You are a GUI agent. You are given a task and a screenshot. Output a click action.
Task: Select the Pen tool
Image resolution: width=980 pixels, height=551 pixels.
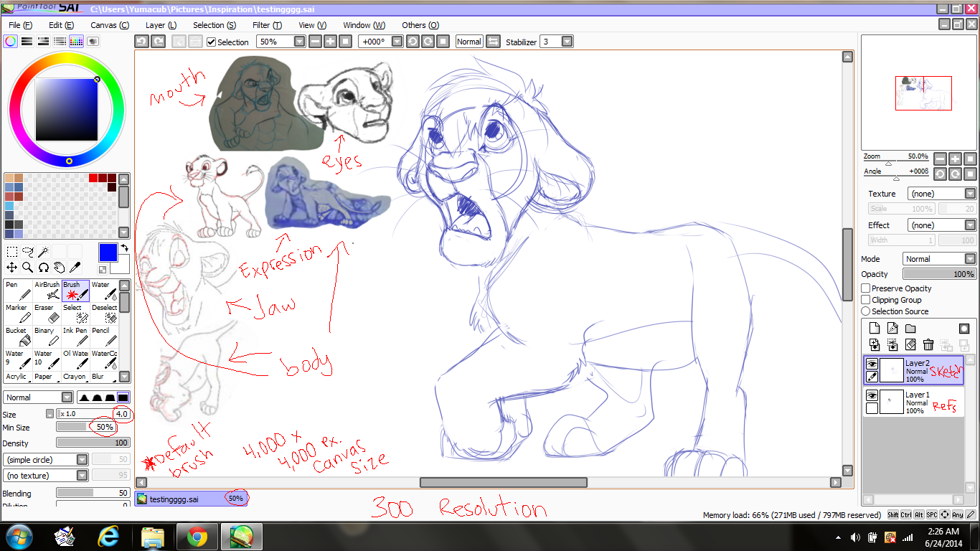coord(18,291)
